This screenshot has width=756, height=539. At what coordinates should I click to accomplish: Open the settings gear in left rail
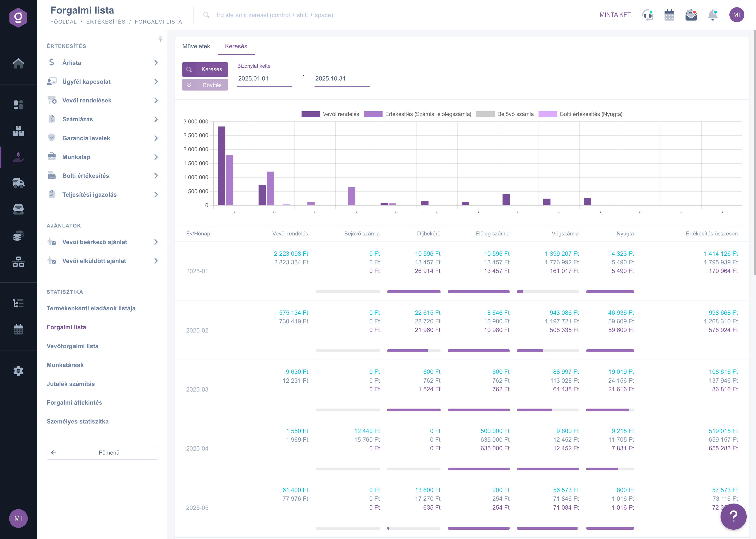(18, 371)
